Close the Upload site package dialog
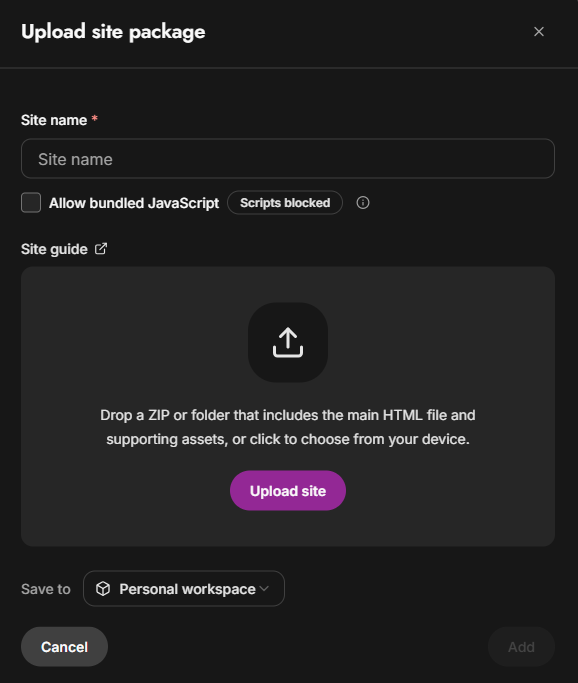578x683 pixels. point(539,32)
